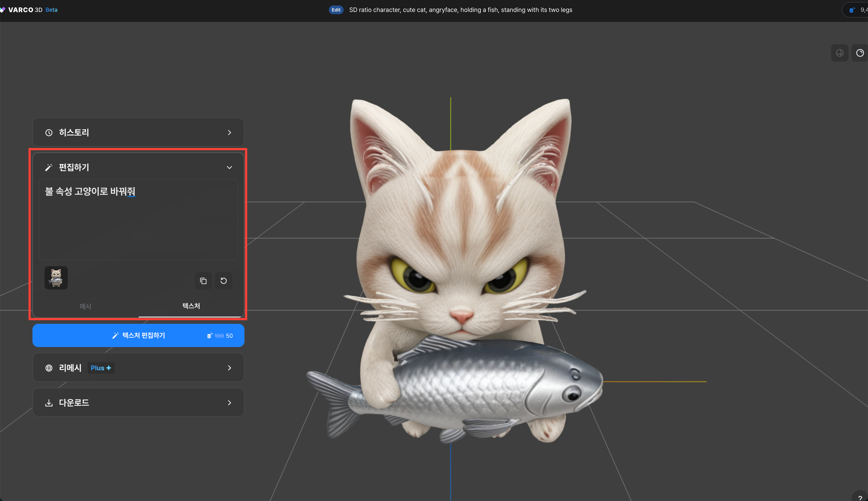Click the globe icon next to 리메시
The image size is (868, 501).
coord(49,368)
